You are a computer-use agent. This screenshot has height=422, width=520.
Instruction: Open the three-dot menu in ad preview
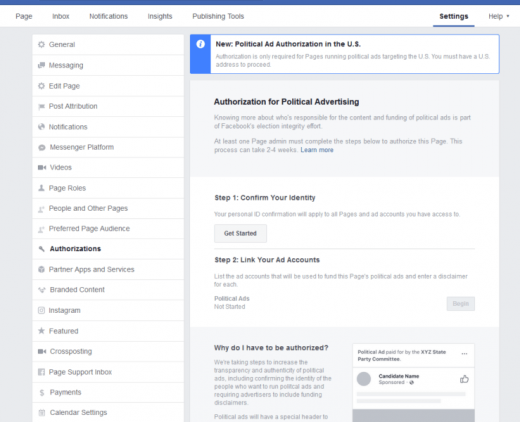click(x=464, y=354)
